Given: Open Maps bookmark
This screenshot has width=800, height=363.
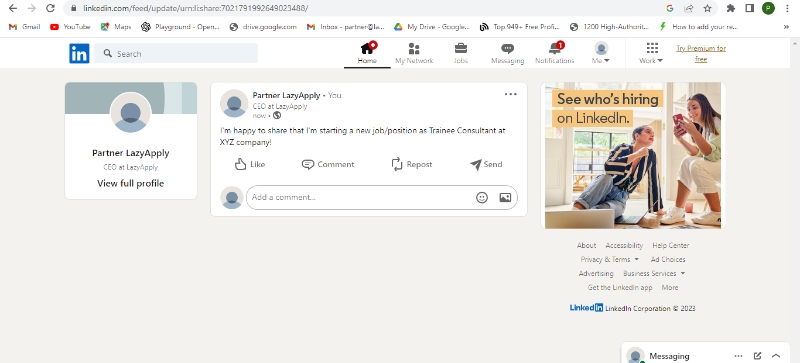Looking at the screenshot, I should [x=116, y=27].
